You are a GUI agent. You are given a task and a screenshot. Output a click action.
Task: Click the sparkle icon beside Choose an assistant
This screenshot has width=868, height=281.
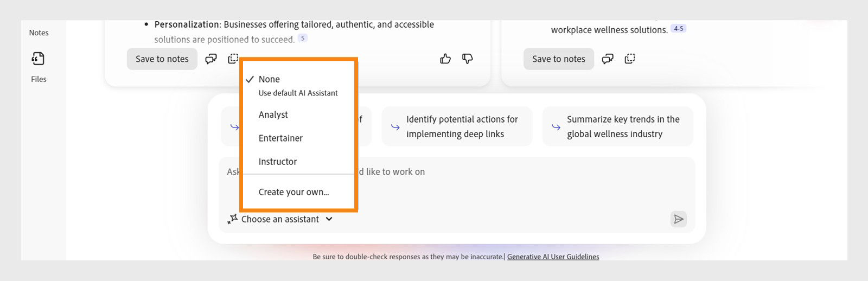[233, 219]
